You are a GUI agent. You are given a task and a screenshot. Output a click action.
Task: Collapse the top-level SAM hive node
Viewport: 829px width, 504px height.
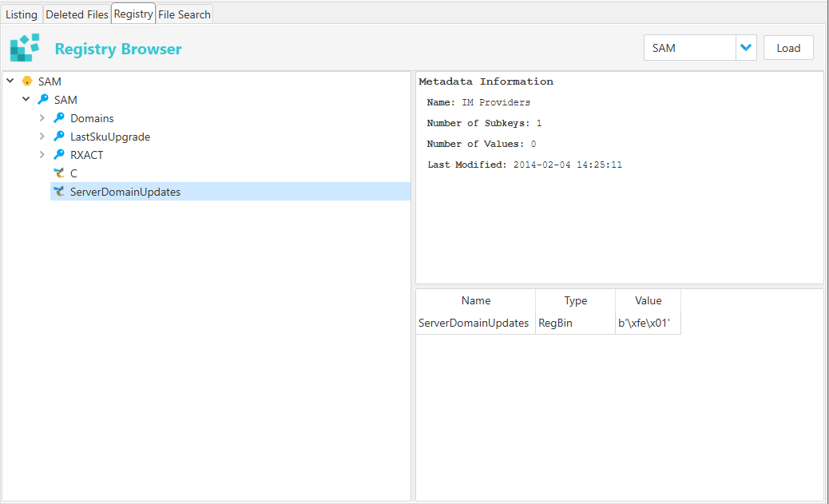(9, 81)
